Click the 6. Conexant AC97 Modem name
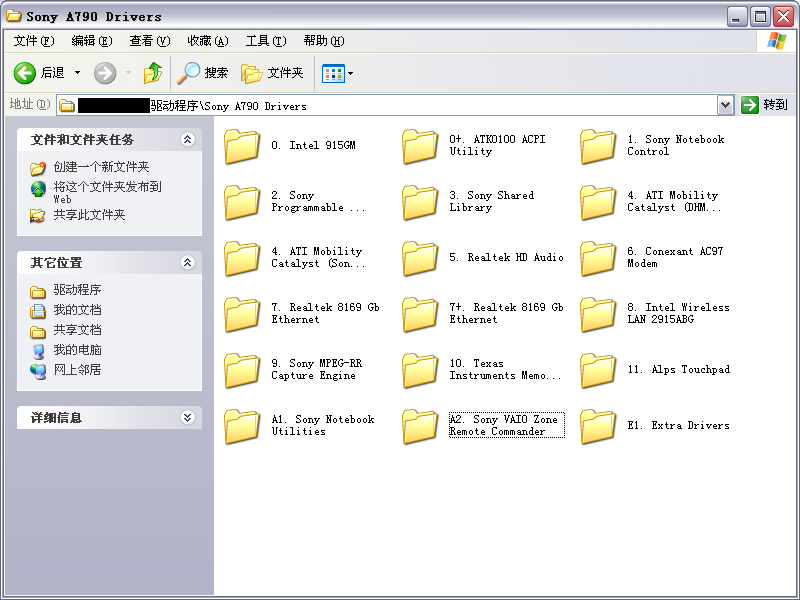This screenshot has height=600, width=800. 675,257
